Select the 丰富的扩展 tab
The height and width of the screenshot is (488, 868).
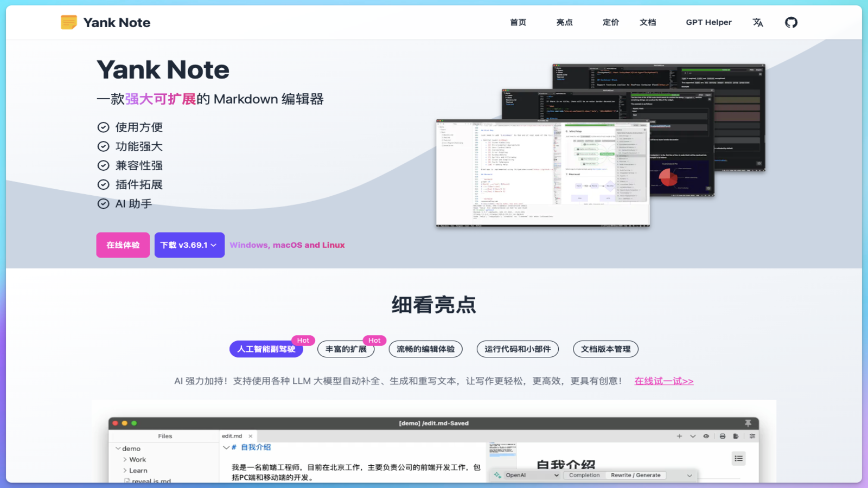[x=346, y=349]
